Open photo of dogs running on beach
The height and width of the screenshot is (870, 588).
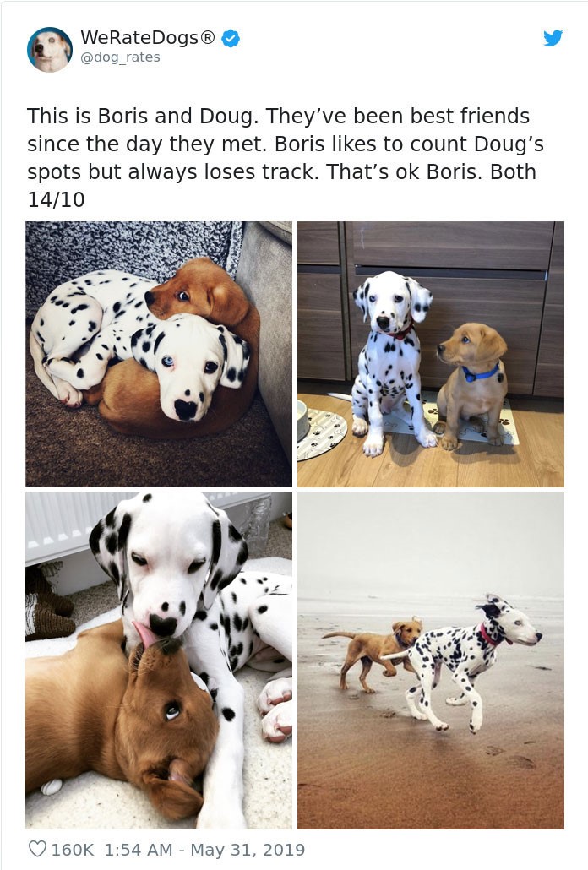(x=431, y=661)
